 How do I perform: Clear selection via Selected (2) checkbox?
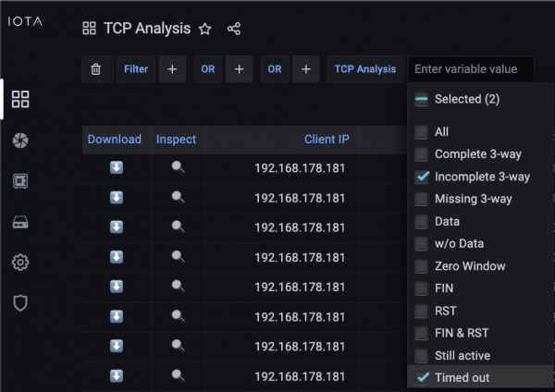click(422, 99)
